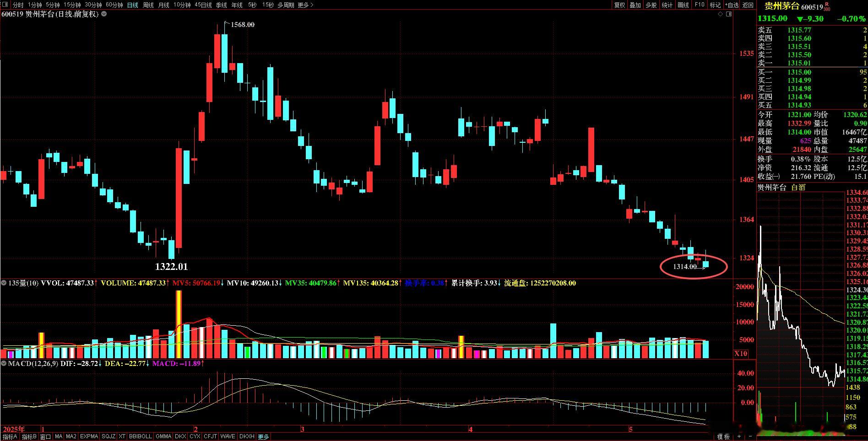Click the 1568.00 high price label

(243, 25)
